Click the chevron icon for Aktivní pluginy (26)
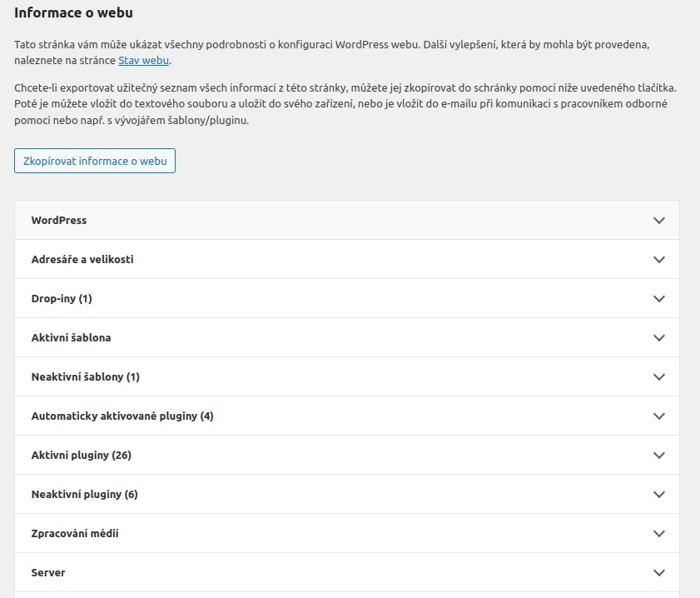Viewport: 700px width, 598px height. point(659,456)
